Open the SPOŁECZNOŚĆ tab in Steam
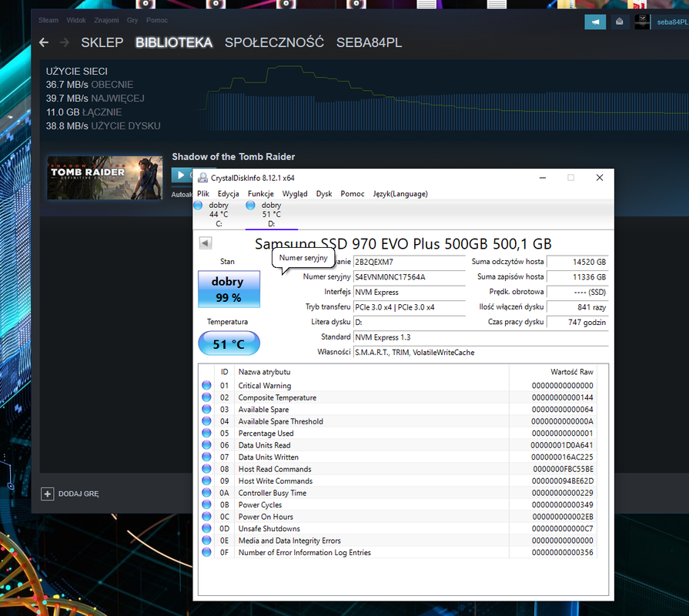Viewport: 689px width, 616px height. (274, 42)
